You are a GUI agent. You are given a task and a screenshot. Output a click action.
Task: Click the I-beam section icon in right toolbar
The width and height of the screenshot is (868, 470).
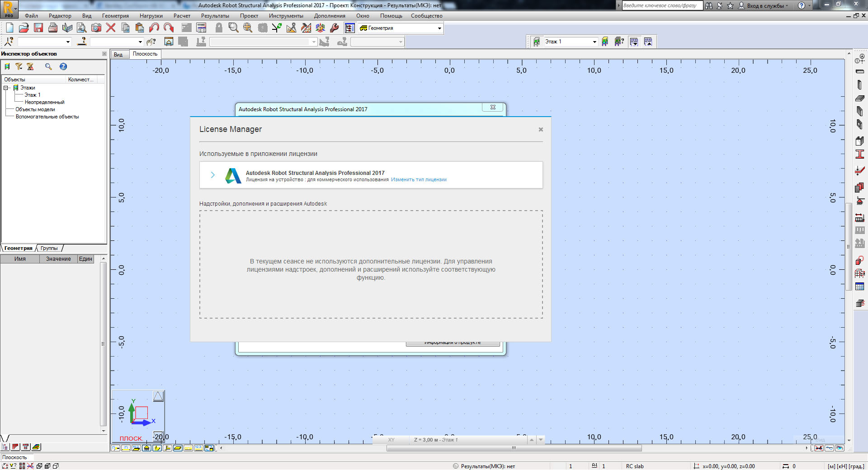[x=859, y=154]
